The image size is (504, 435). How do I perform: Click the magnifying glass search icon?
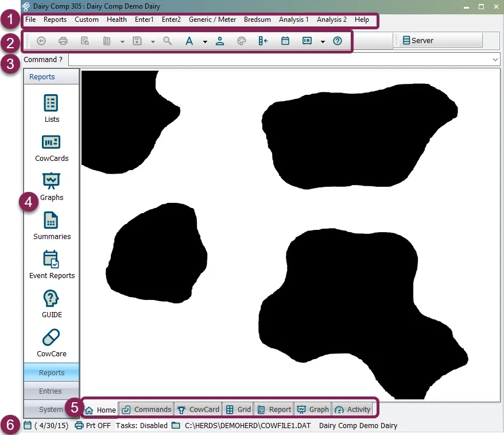click(167, 41)
